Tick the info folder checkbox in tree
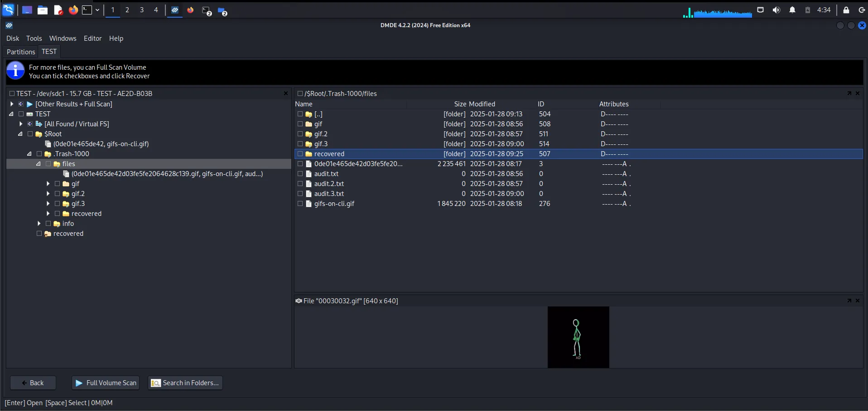 coord(48,224)
